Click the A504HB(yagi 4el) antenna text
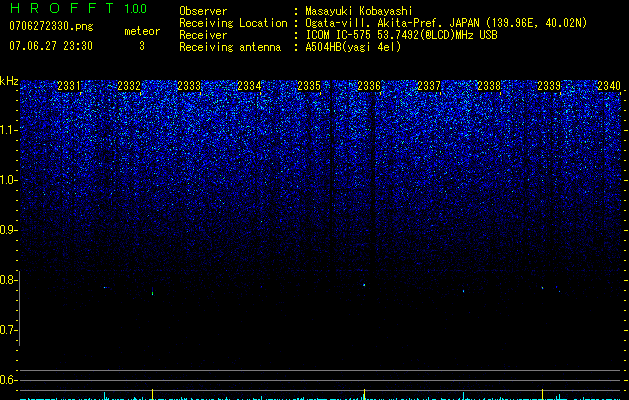 pyautogui.click(x=353, y=47)
